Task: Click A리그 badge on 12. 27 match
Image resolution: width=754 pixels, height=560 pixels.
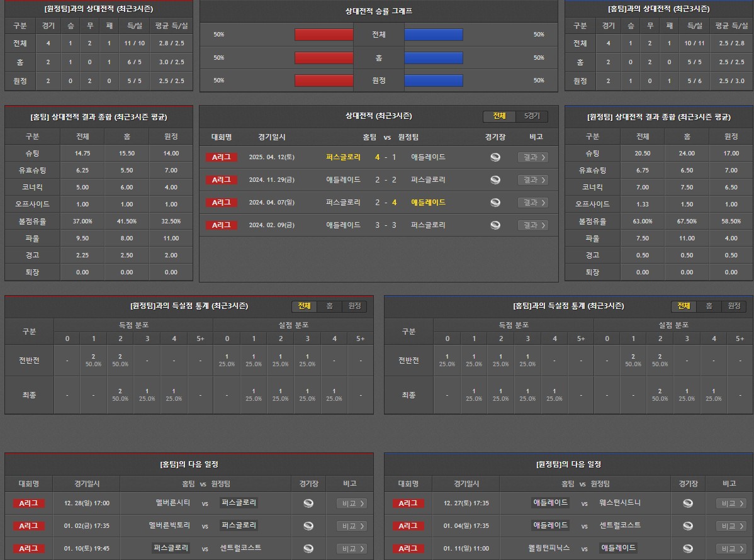Action: click(x=408, y=503)
